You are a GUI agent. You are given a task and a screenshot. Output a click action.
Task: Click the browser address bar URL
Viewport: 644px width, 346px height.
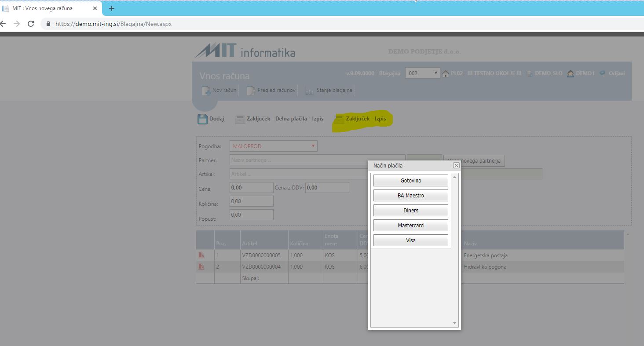pos(113,24)
